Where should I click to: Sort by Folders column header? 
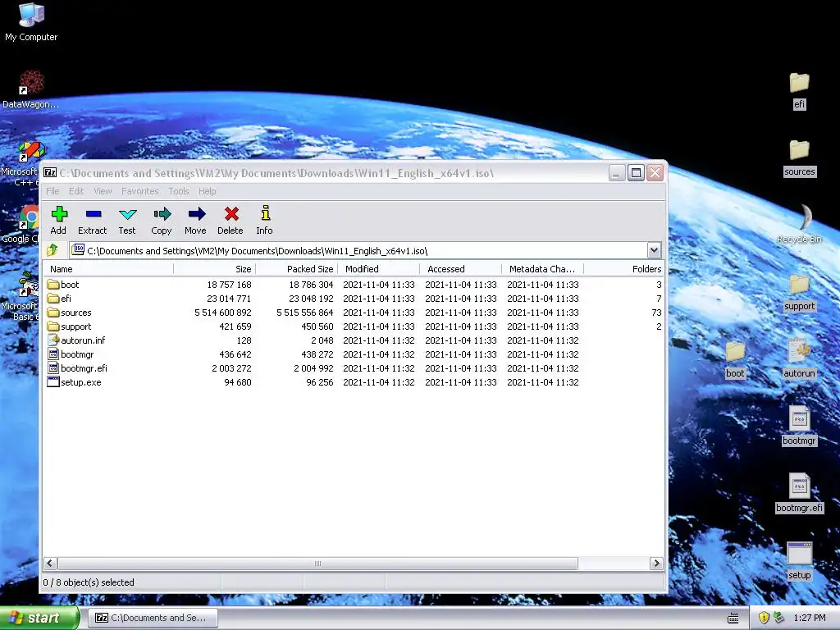click(x=624, y=269)
